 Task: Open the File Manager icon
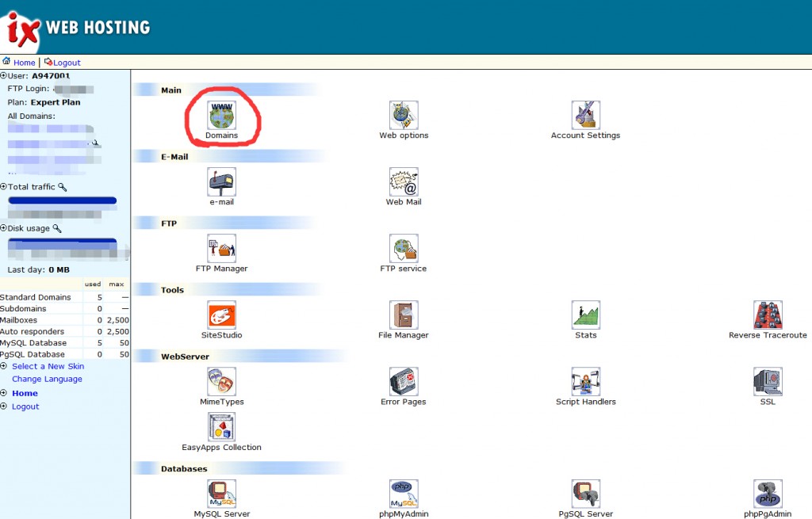(x=404, y=315)
